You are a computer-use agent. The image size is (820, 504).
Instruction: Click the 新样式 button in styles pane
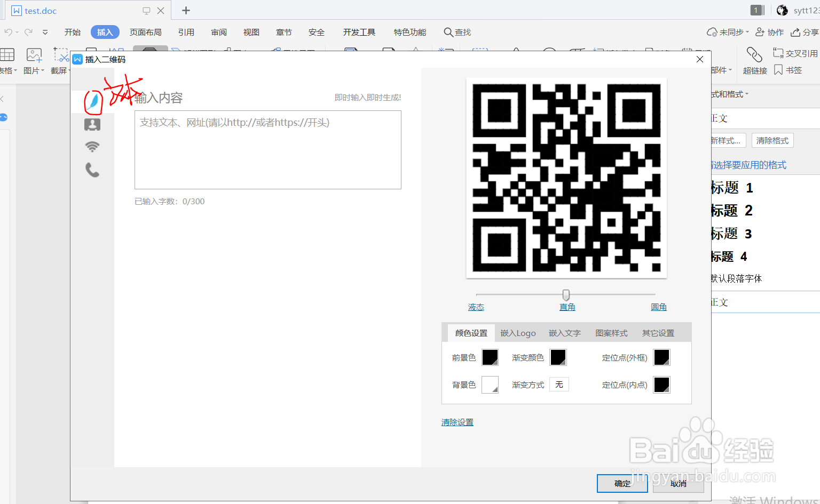[728, 140]
